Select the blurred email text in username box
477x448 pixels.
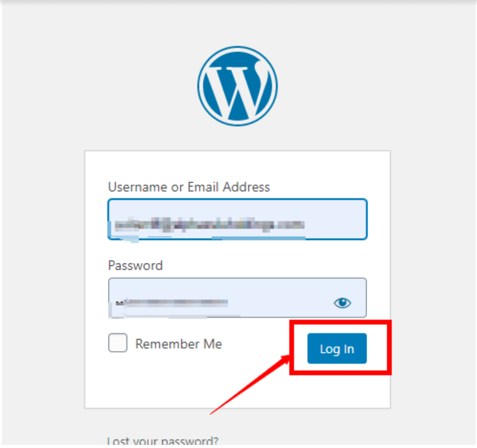(209, 225)
